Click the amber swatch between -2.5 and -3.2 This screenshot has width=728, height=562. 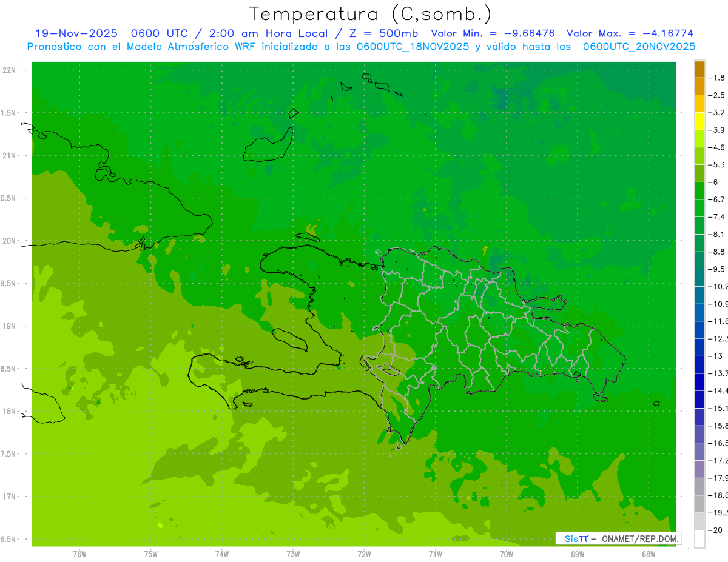(699, 104)
